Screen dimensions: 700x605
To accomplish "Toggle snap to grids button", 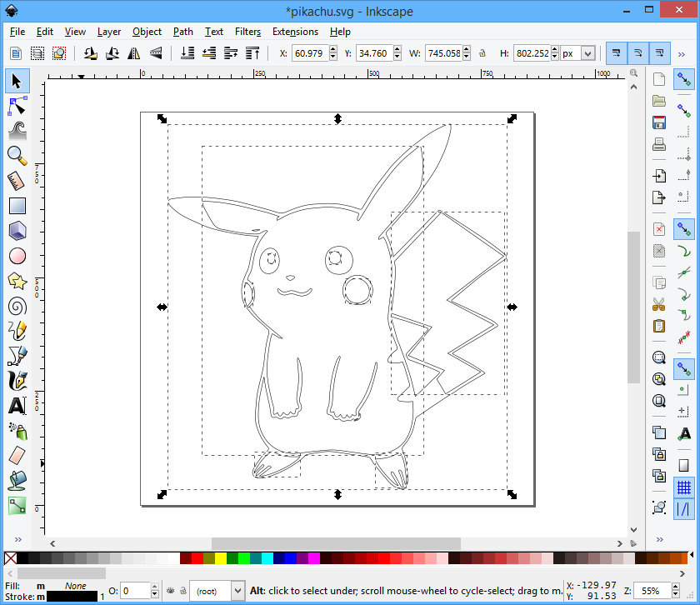I will [x=684, y=487].
